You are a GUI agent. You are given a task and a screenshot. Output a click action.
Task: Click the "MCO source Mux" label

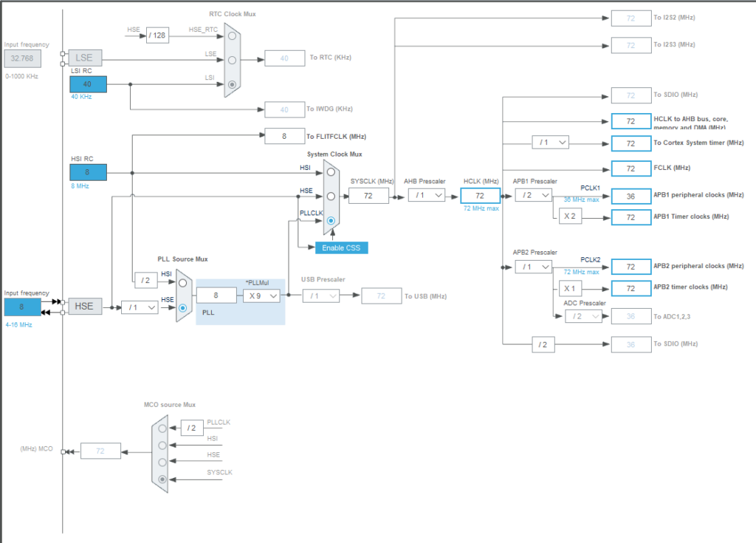tap(170, 405)
